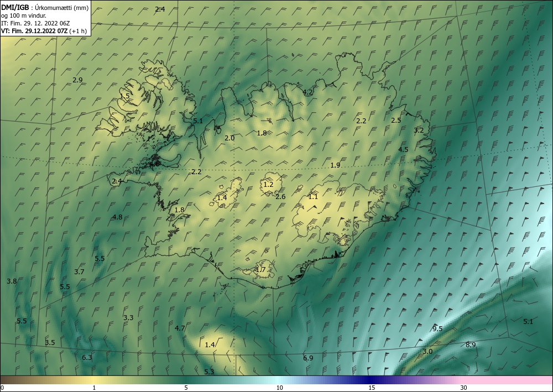Click the 3.5 precipitation label
Image resolution: width=553 pixels, height=392 pixels.
[x=50, y=343]
